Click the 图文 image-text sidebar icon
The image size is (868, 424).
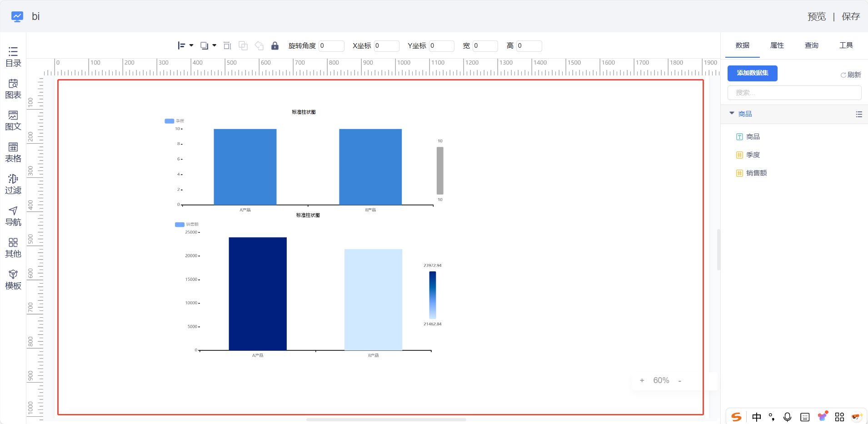[13, 120]
